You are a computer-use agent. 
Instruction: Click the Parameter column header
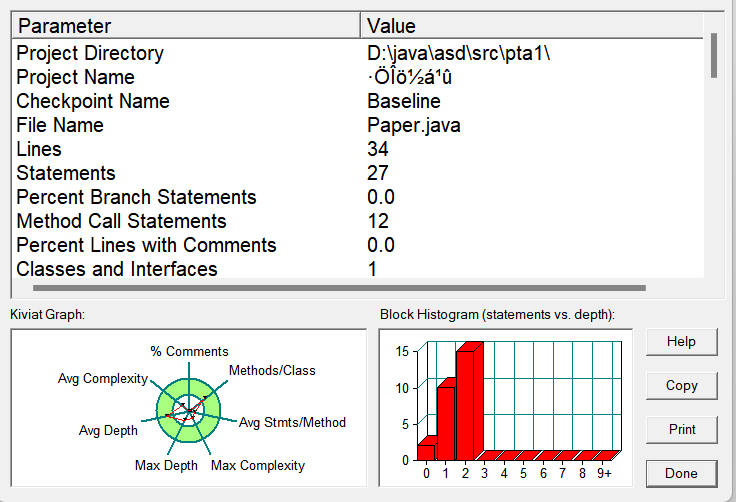click(x=185, y=25)
